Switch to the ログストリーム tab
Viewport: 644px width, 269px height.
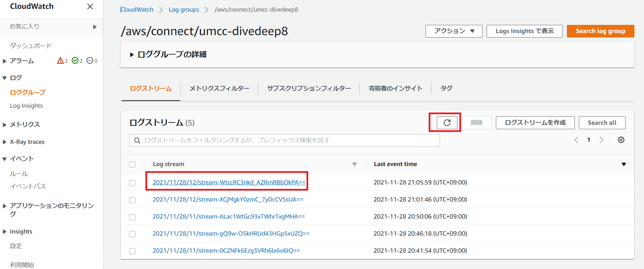point(151,88)
